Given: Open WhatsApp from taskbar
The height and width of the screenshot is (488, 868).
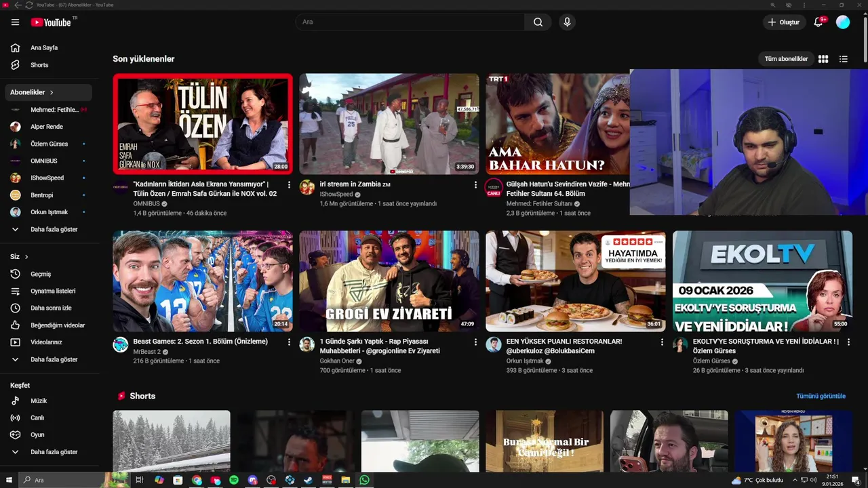Looking at the screenshot, I should [x=365, y=480].
